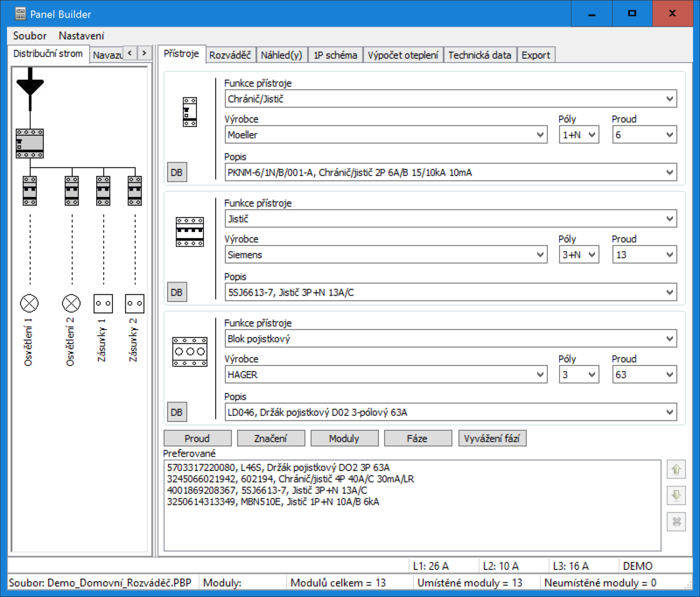Click Neumístěné moduly = 0 in status bar
Screen dimensions: 700x597
(600, 582)
